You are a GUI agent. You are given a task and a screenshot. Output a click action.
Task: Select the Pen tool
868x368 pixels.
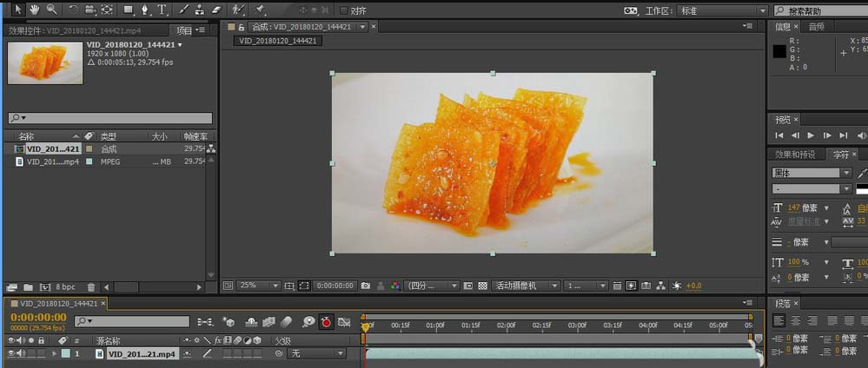pyautogui.click(x=144, y=10)
